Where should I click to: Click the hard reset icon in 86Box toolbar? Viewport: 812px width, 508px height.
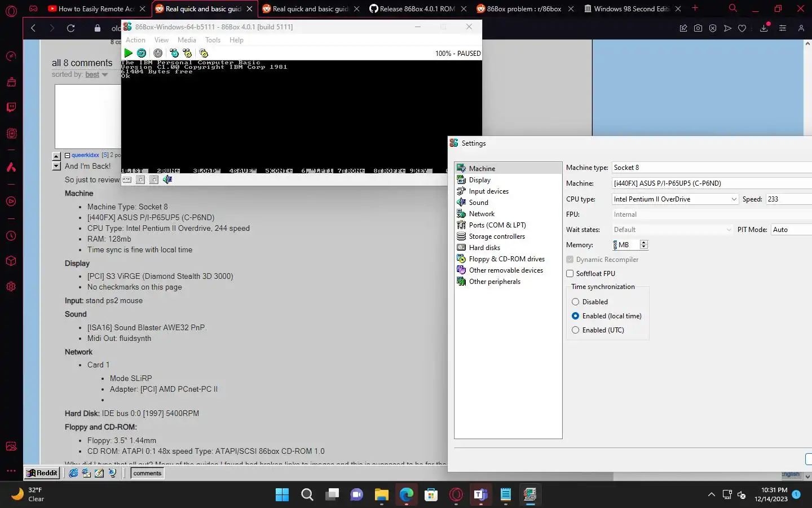(x=142, y=53)
